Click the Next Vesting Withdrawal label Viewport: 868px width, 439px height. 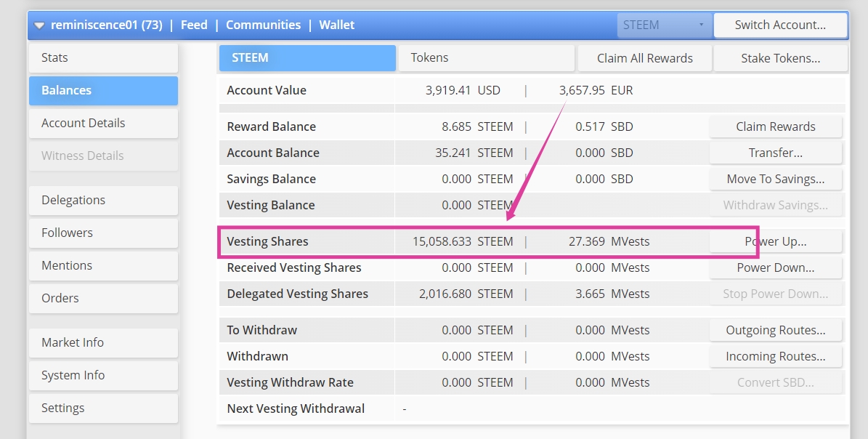click(x=296, y=408)
